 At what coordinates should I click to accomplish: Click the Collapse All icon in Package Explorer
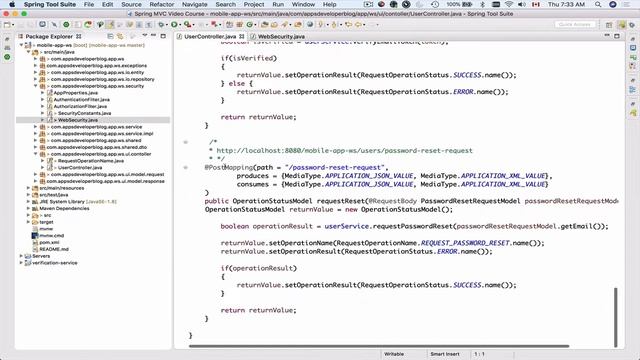pyautogui.click(x=110, y=36)
